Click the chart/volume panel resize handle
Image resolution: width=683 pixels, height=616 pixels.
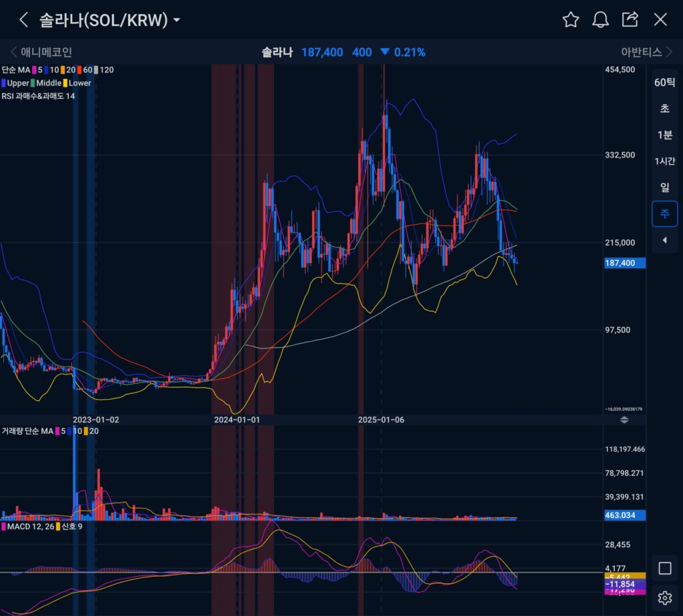(624, 420)
